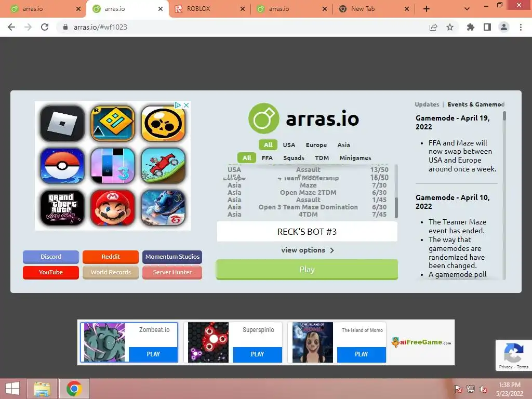Click the share page icon in address bar
The image size is (532, 399).
pos(433,27)
